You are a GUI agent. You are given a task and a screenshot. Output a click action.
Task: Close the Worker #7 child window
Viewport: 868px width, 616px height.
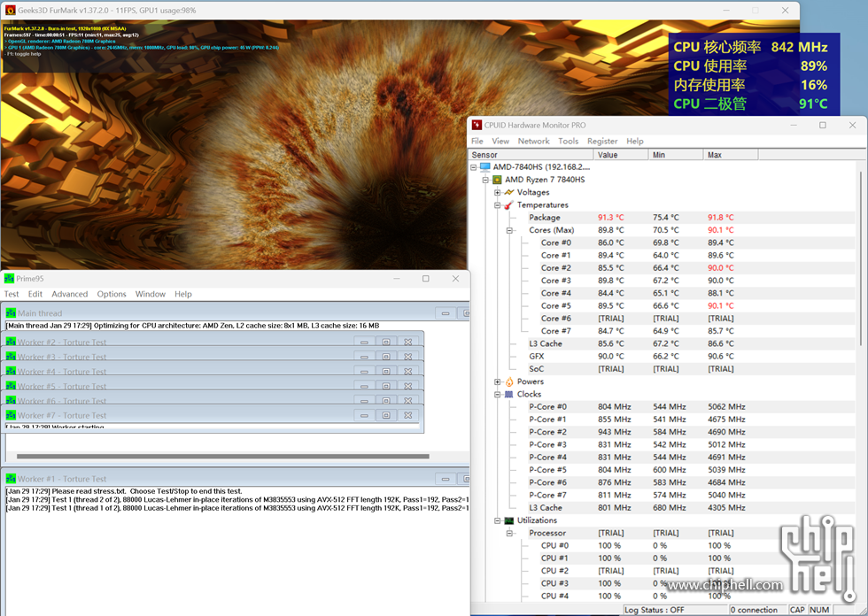point(408,415)
